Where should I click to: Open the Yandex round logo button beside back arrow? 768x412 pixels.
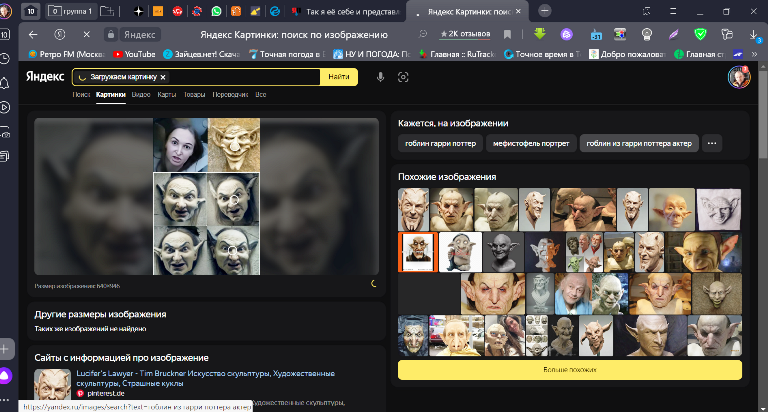60,34
